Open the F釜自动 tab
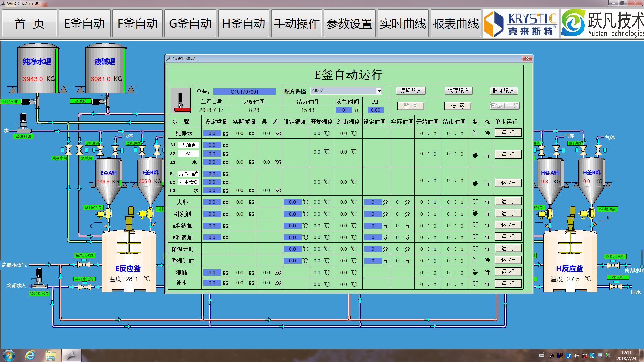Image resolution: width=644 pixels, height=362 pixels. tap(138, 23)
